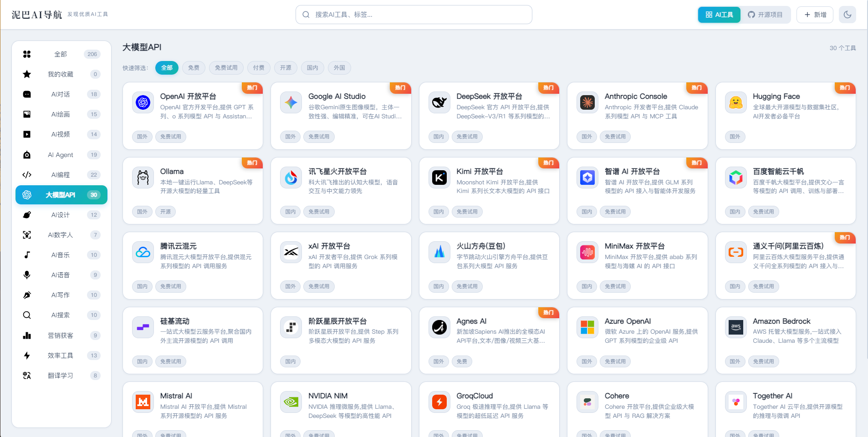Select the AI视频 sidebar category
This screenshot has height=437, width=868.
tap(61, 134)
